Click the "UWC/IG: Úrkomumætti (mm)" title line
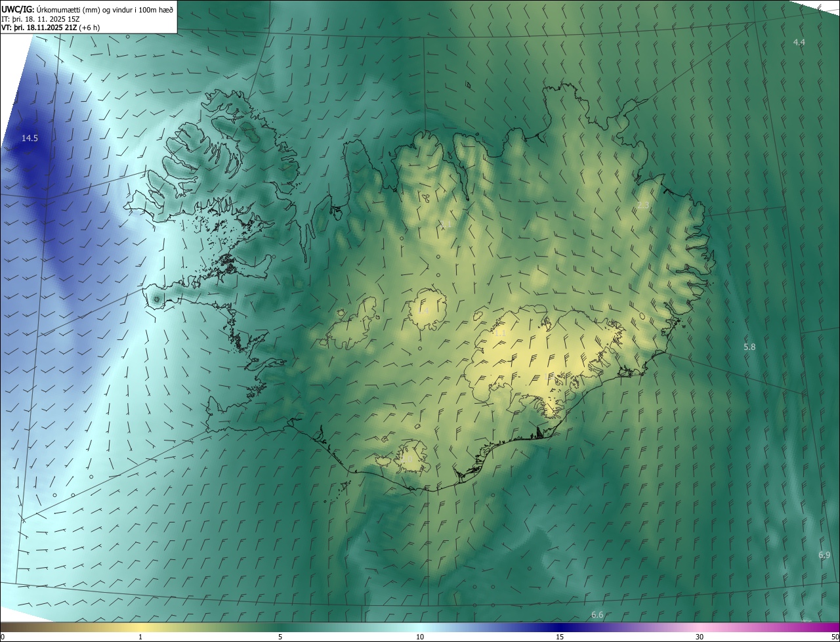840x642 pixels. (87, 9)
